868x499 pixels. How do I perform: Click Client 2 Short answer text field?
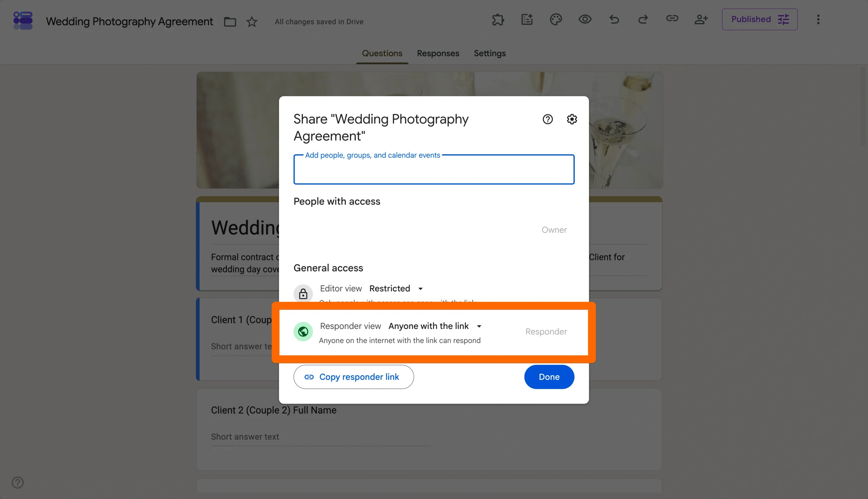tap(320, 437)
